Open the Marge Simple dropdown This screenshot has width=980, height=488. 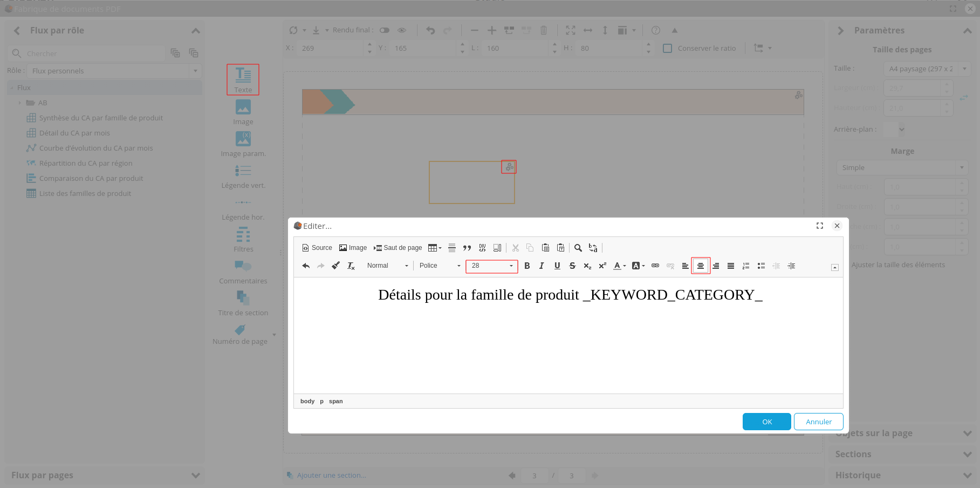click(x=902, y=167)
